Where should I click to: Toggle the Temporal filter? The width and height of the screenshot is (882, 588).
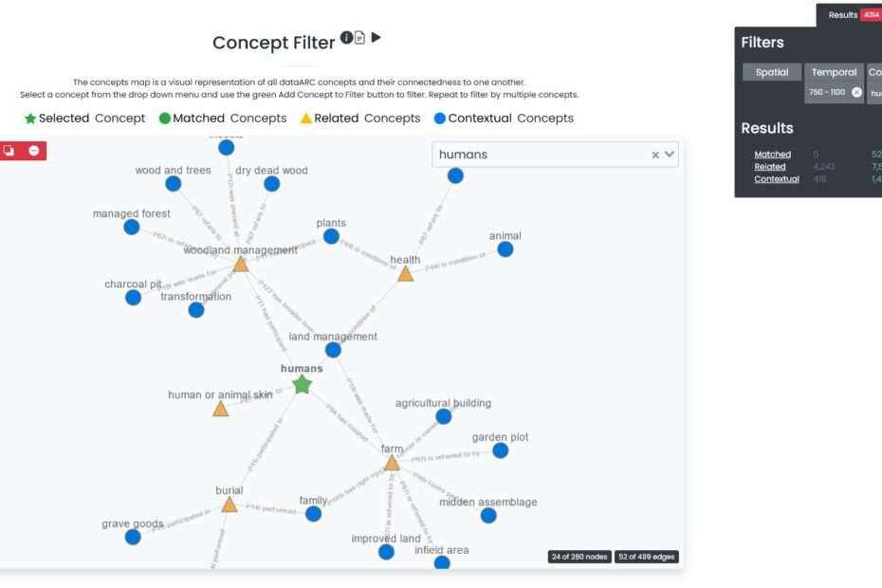tap(834, 71)
